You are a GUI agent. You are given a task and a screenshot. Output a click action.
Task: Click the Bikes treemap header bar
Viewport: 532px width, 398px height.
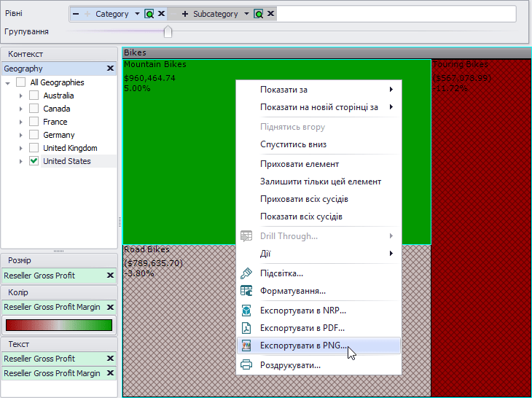coord(326,52)
